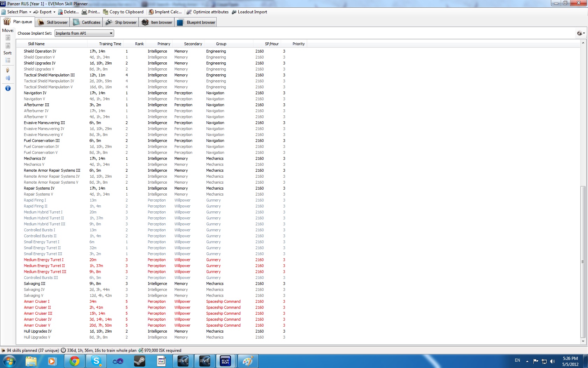588x368 pixels.
Task: Open Windows Explorer from taskbar
Action: [31, 361]
